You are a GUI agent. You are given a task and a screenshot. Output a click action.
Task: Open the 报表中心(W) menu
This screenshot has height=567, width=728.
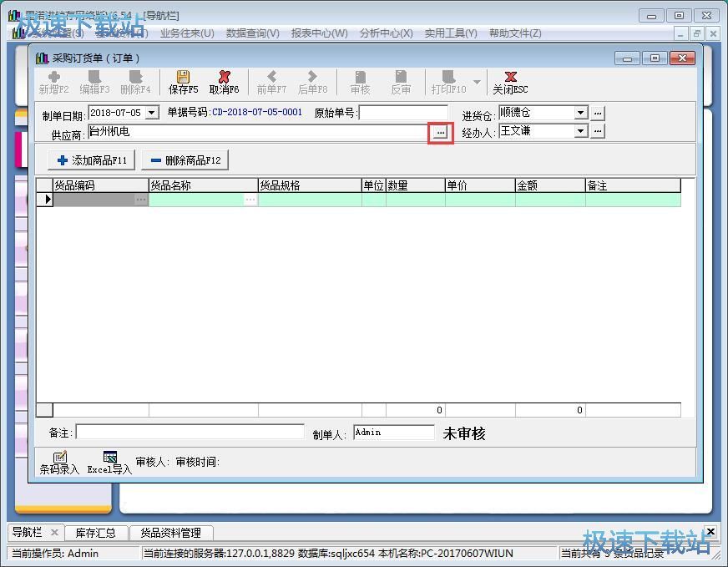click(320, 33)
